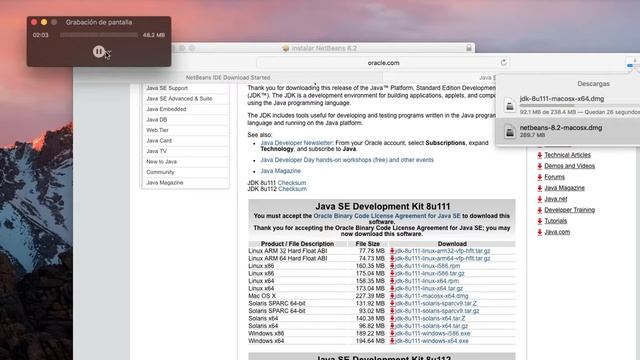Open Demos and Videos link
640x360 pixels.
click(x=569, y=166)
